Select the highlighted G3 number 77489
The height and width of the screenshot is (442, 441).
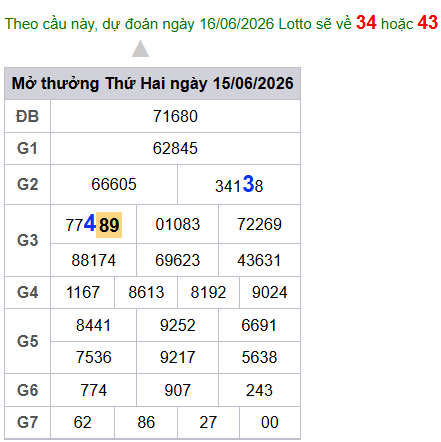93,224
